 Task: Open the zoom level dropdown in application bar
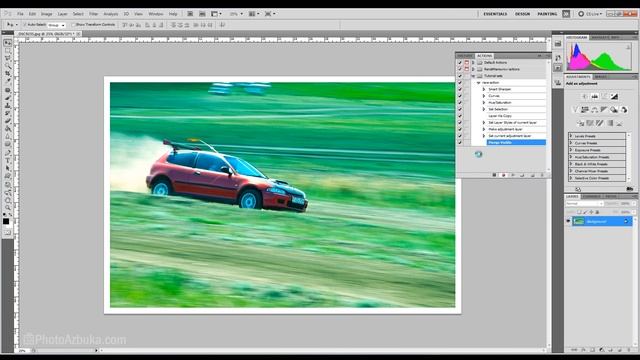(x=236, y=14)
